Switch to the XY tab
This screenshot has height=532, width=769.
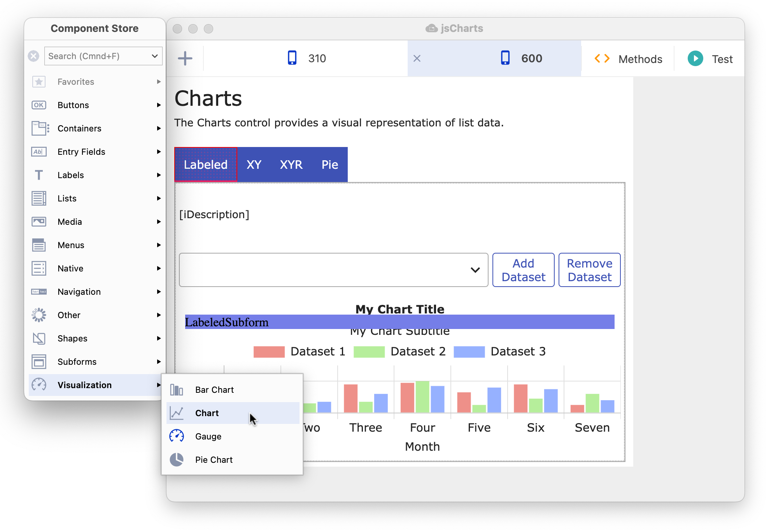(x=254, y=164)
